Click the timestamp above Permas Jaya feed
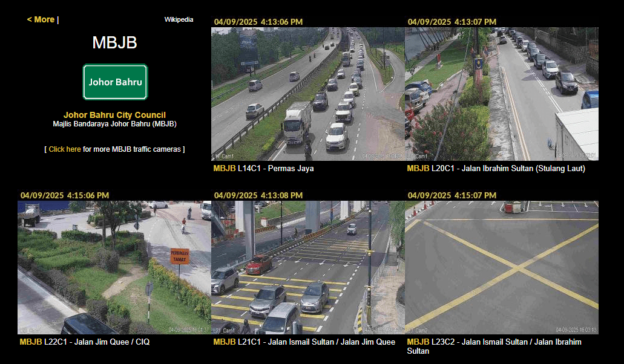Viewport: 624px width, 364px height. pyautogui.click(x=258, y=22)
